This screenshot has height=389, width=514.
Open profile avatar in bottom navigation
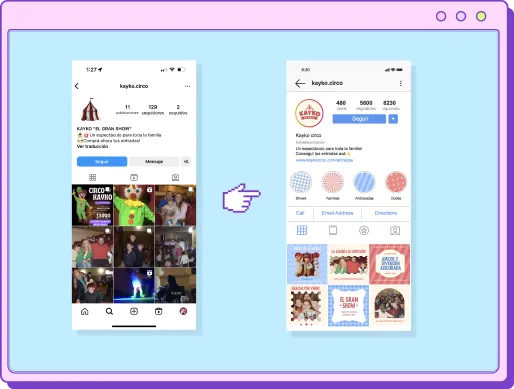click(183, 311)
